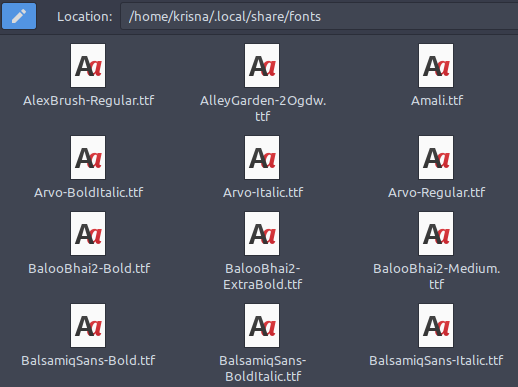Select the BalsamiqSans-Italic.ttf font icon
This screenshot has width=518, height=387.
(x=436, y=325)
